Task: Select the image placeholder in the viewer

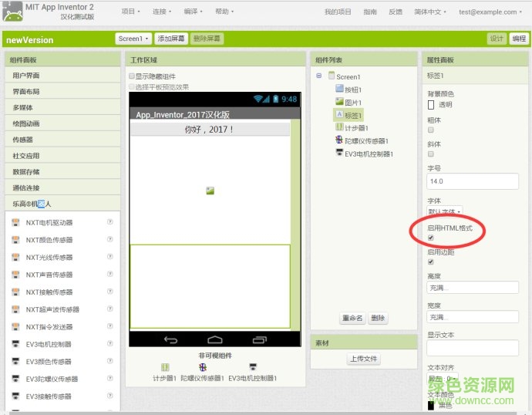Action: [210, 191]
